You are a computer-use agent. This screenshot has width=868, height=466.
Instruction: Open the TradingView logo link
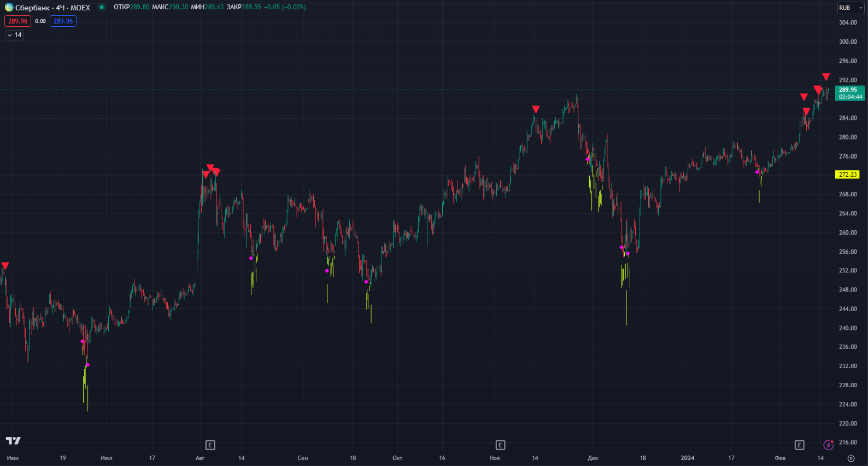pos(13,440)
